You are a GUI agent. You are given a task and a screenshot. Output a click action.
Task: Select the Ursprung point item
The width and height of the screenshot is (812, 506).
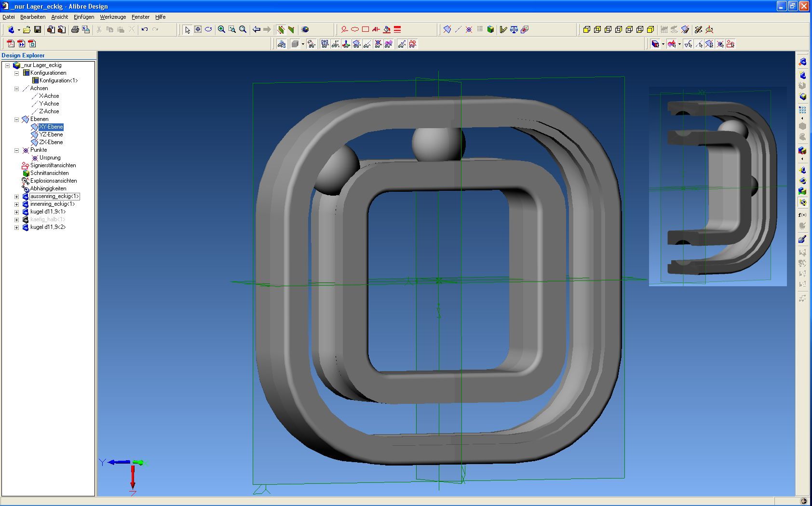pyautogui.click(x=50, y=158)
